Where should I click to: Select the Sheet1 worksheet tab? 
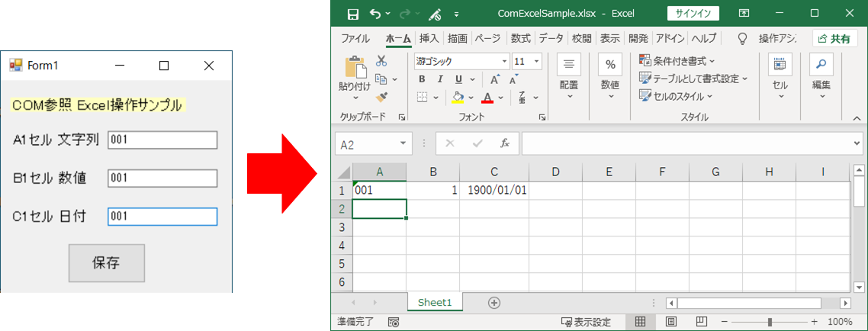[x=435, y=303]
